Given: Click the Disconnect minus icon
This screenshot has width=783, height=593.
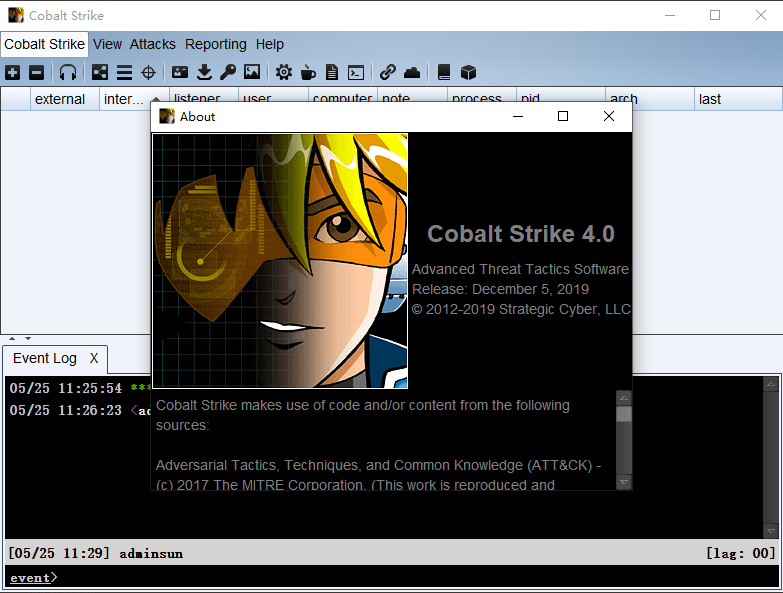Looking at the screenshot, I should point(36,73).
